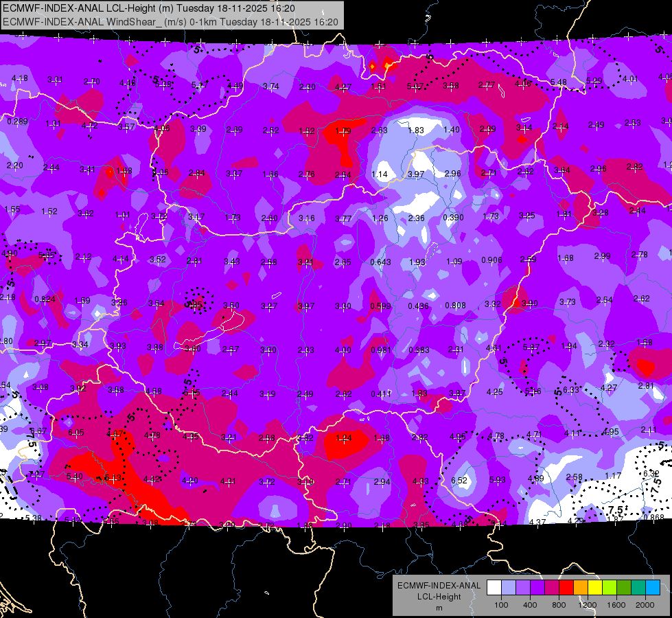This screenshot has width=672, height=618.
Task: Click the white legend swatch below 100
Action: point(494,587)
